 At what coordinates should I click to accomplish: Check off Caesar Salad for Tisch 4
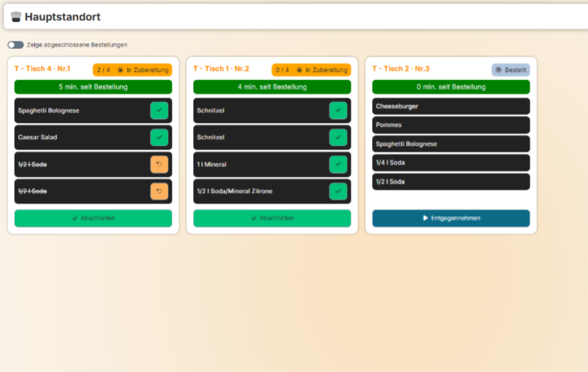[159, 137]
